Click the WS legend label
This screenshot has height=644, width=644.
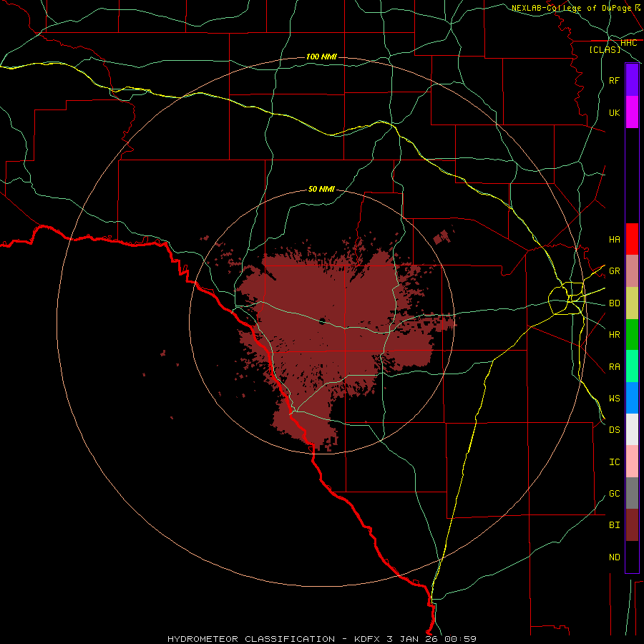pos(614,398)
